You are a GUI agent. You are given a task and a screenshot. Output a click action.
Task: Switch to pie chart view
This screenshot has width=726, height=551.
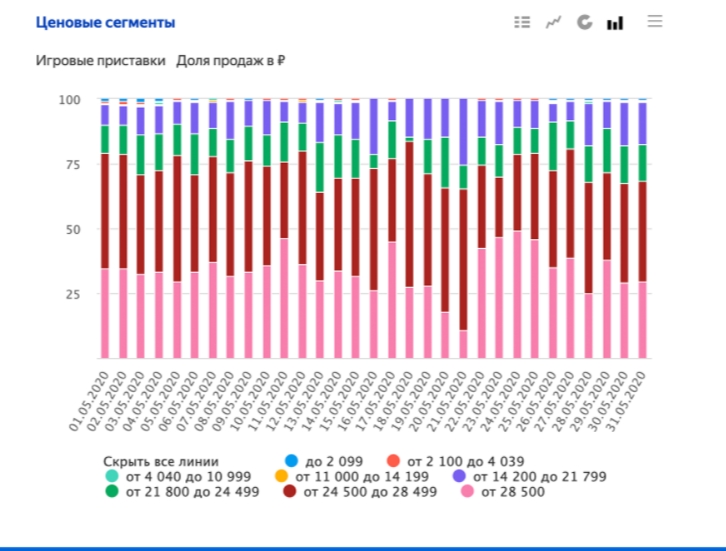point(584,22)
